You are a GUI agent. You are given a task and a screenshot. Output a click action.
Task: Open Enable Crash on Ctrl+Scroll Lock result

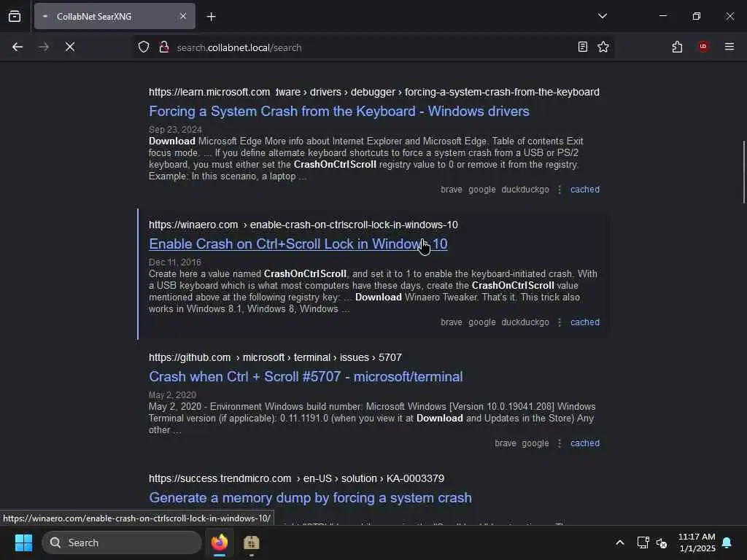(298, 244)
